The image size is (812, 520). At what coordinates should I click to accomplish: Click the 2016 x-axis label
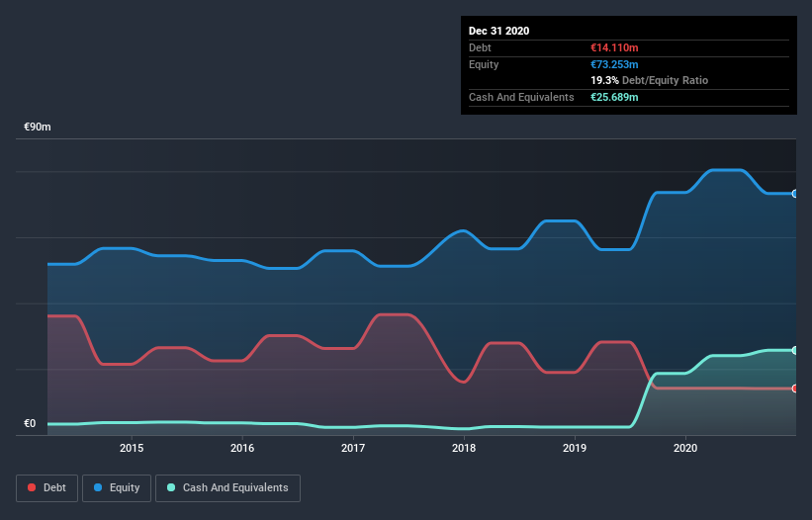pos(242,448)
